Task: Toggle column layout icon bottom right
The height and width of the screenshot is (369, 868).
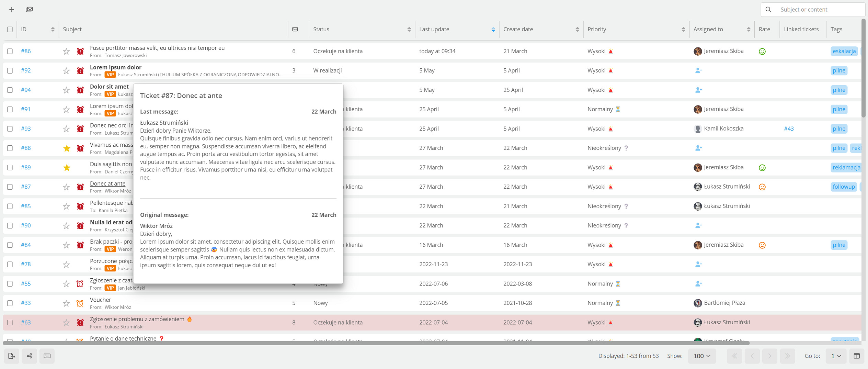Action: pyautogui.click(x=857, y=356)
